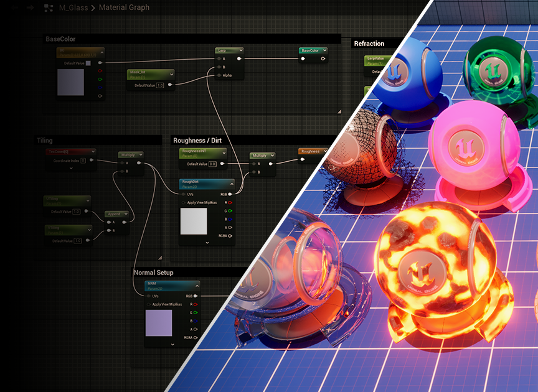Click the Lerp node A input pin

click(219, 58)
